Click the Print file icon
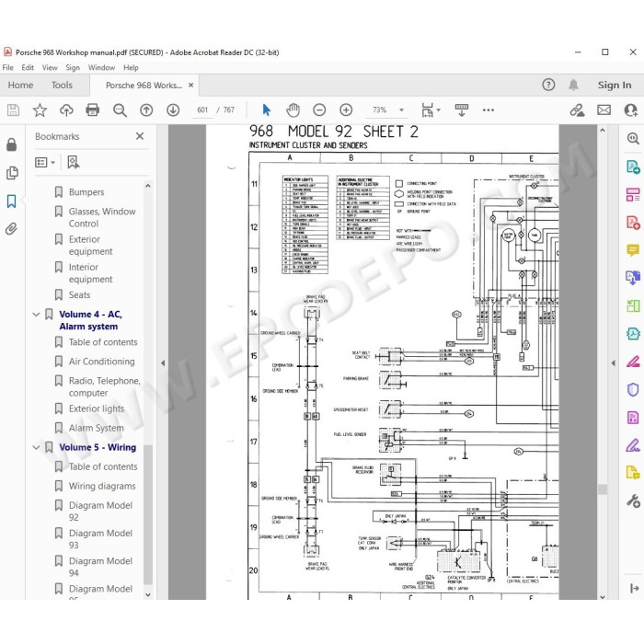 (x=92, y=110)
